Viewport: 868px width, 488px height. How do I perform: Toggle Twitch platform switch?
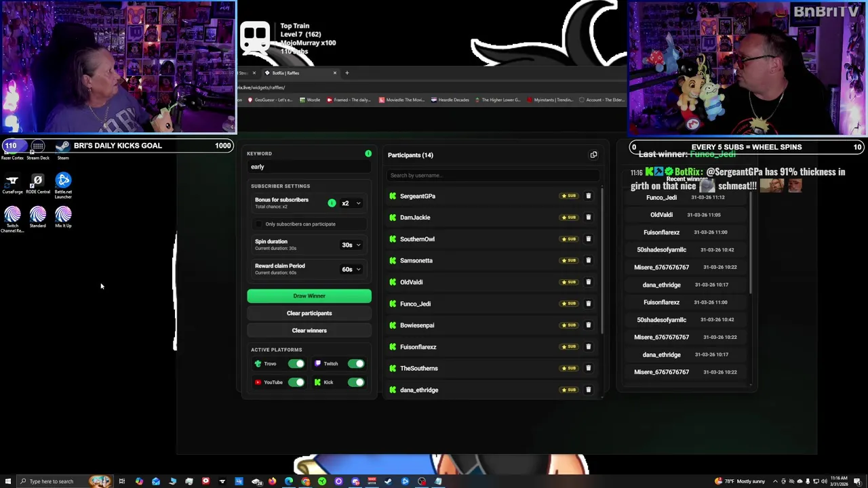coord(356,364)
